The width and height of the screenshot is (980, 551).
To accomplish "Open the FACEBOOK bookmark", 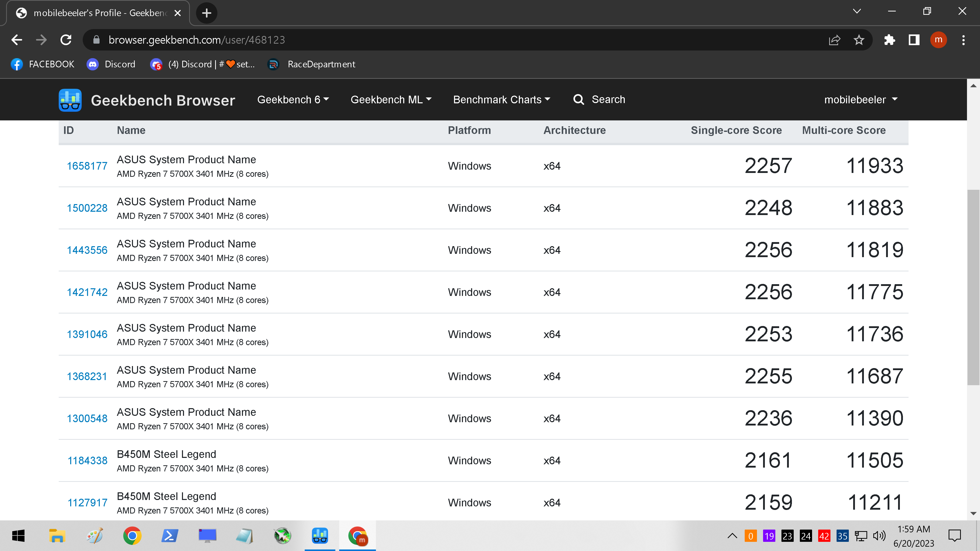I will [x=42, y=64].
